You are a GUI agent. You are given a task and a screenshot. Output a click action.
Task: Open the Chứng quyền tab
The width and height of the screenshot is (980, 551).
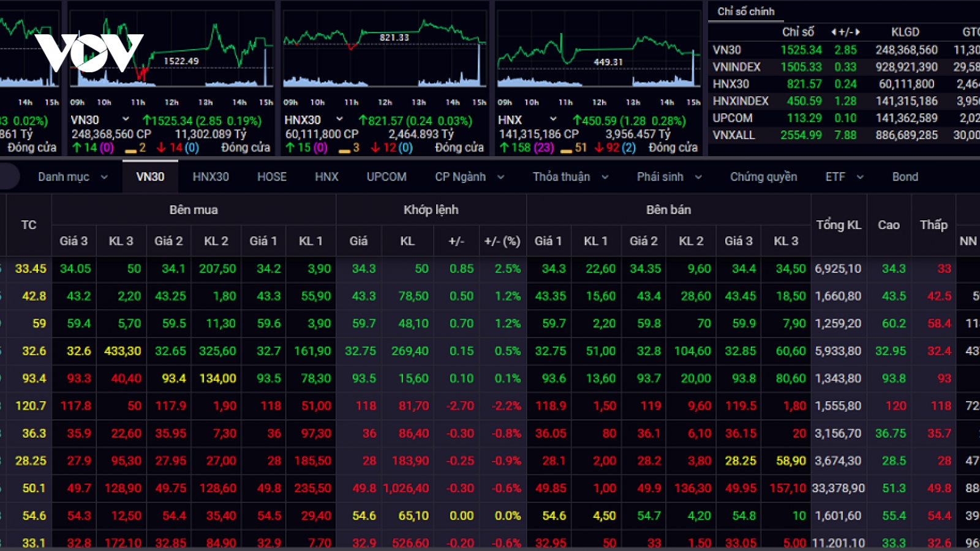[764, 177]
